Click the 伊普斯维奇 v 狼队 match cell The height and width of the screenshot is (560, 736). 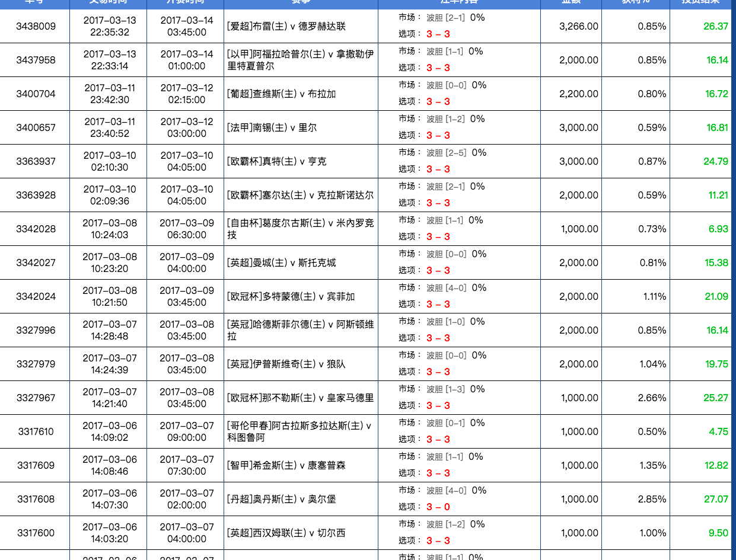click(286, 364)
